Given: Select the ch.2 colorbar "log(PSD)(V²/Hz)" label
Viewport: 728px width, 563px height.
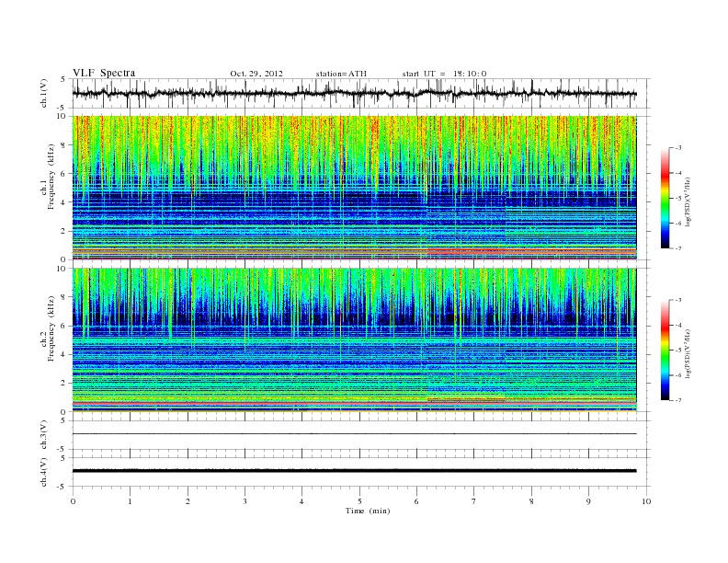Looking at the screenshot, I should [x=688, y=353].
